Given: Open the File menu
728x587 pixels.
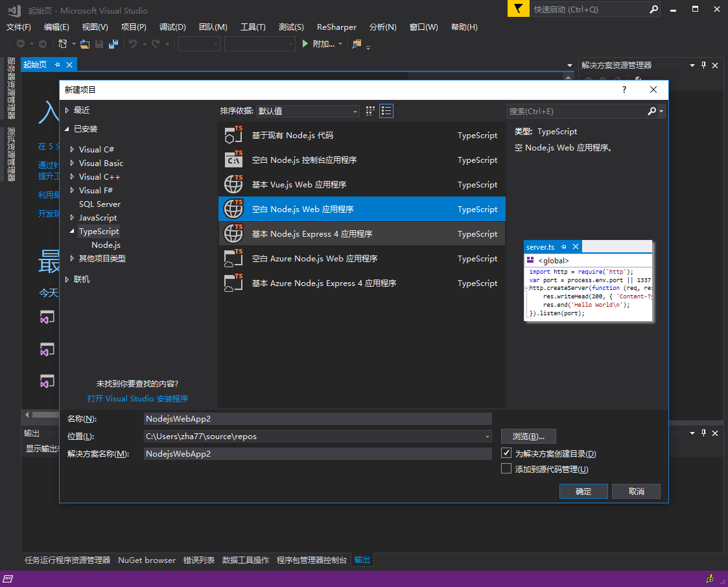Looking at the screenshot, I should pos(19,27).
